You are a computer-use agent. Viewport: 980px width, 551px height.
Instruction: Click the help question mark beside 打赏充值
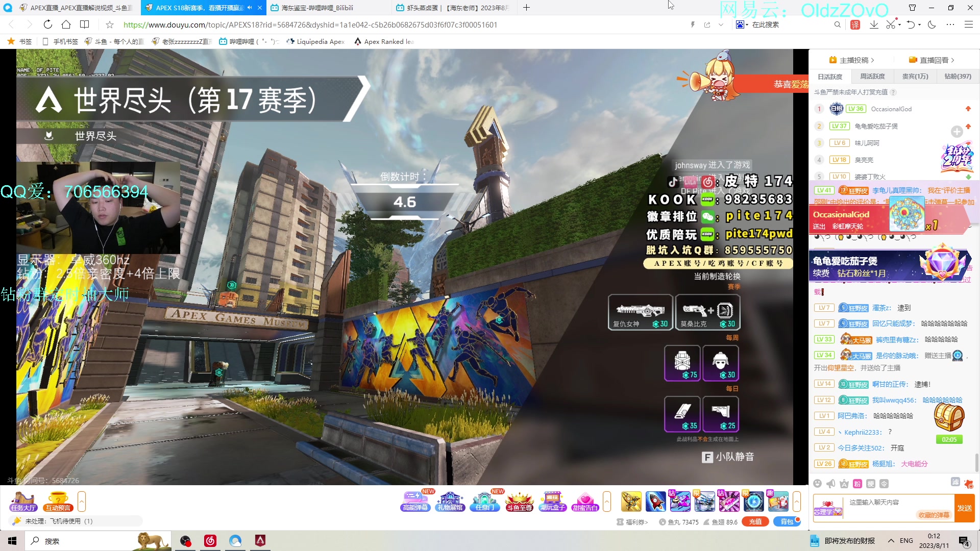coord(893,92)
